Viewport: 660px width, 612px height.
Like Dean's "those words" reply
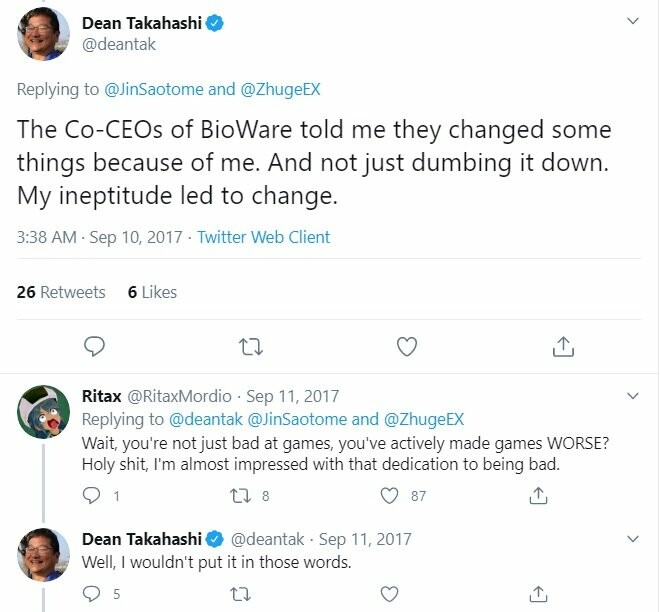pyautogui.click(x=392, y=594)
